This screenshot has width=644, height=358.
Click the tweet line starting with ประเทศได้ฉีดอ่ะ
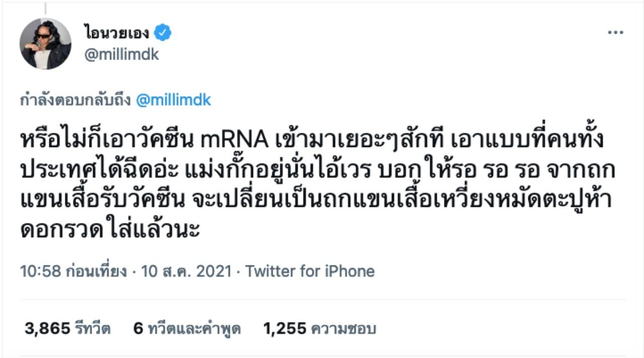point(317,171)
